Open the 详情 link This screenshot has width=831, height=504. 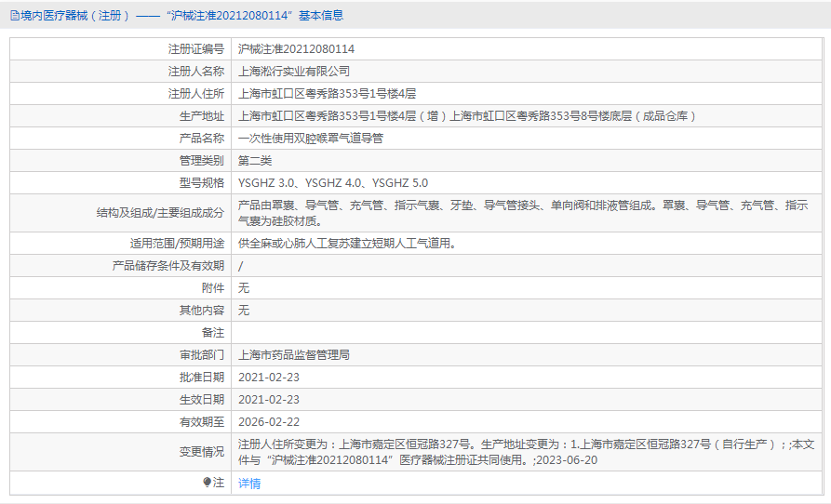[249, 483]
